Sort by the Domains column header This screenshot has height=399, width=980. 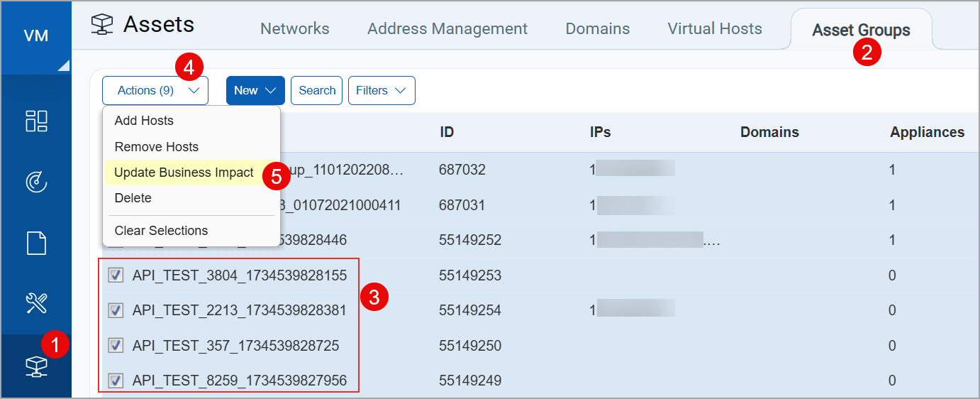pyautogui.click(x=769, y=132)
